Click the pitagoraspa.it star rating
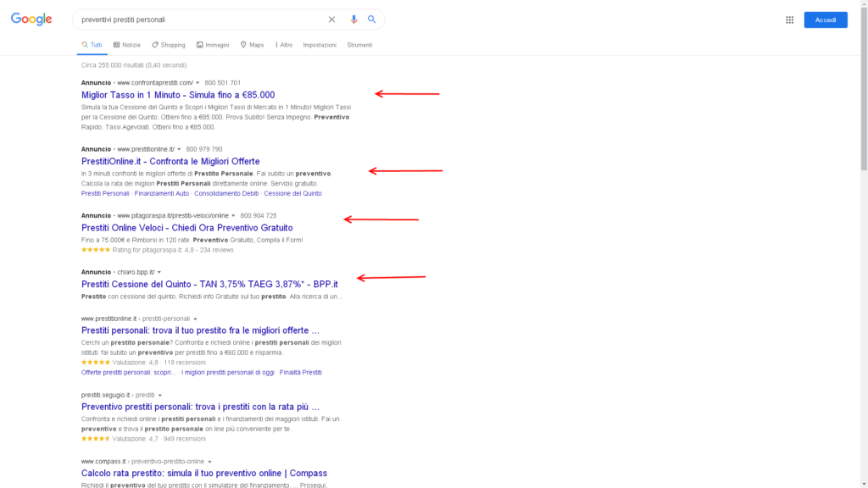The image size is (868, 488). pos(96,250)
